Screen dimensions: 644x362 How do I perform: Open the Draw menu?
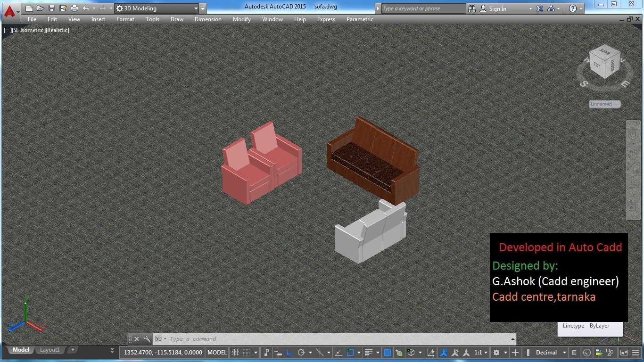click(x=177, y=19)
